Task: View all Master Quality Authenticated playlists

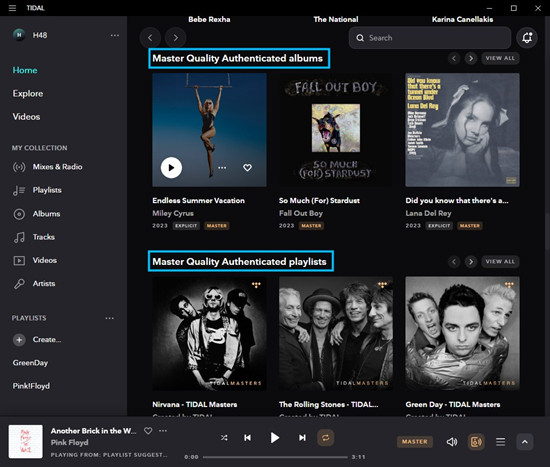Action: [x=500, y=262]
